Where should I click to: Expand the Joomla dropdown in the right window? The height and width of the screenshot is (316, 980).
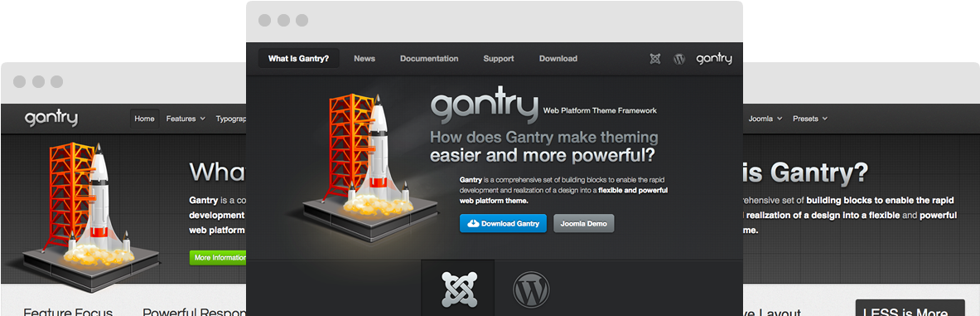coord(765,119)
